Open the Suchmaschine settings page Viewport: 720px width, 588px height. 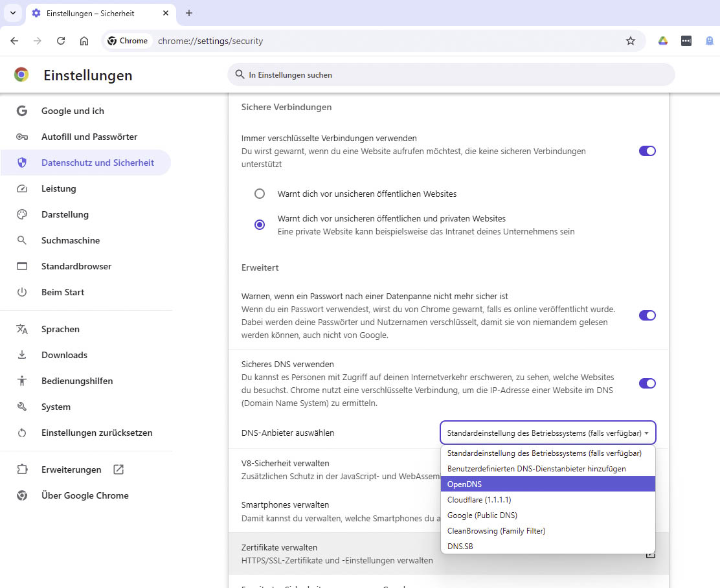71,240
